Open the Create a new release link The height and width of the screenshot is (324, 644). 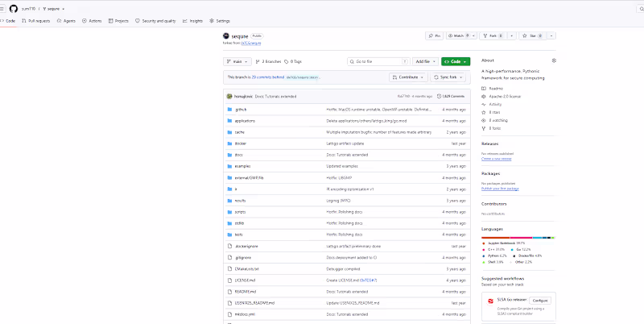coord(497,159)
